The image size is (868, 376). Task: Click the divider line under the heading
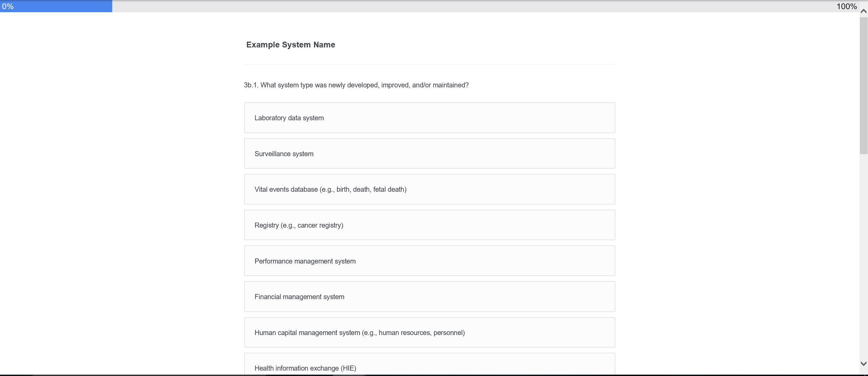(429, 64)
